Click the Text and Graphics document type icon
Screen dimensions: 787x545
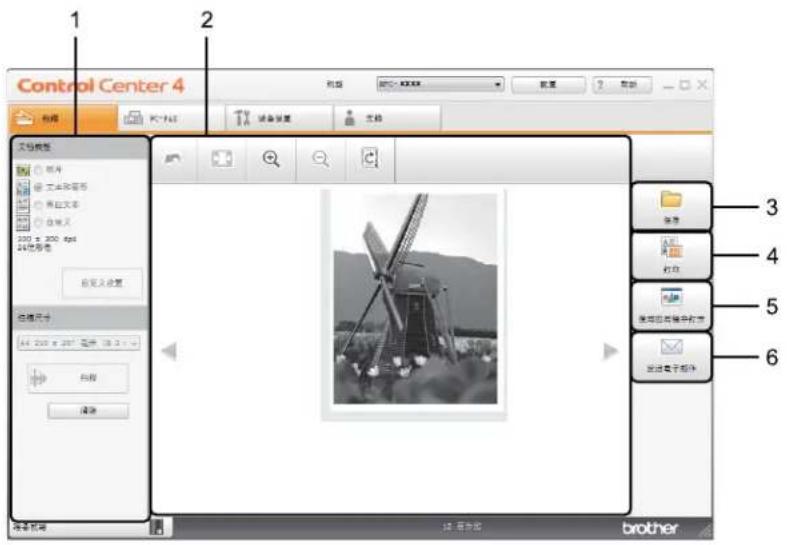click(23, 188)
